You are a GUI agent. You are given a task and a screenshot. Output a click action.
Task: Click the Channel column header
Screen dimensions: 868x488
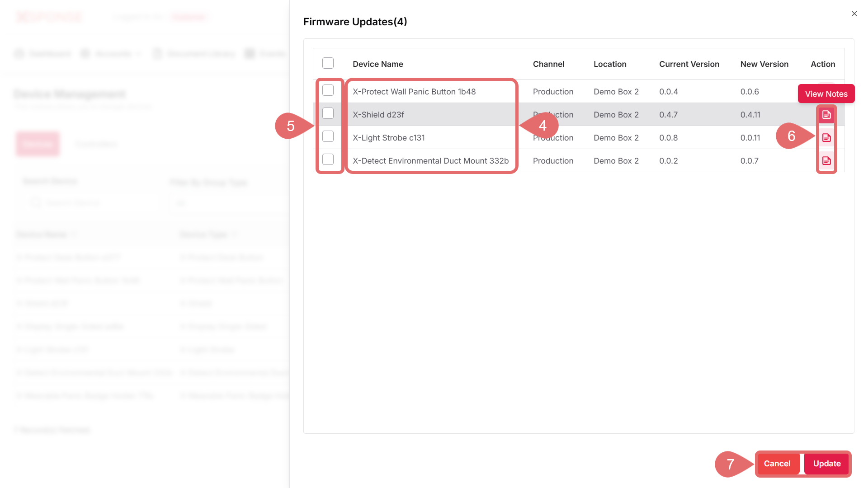click(x=548, y=64)
